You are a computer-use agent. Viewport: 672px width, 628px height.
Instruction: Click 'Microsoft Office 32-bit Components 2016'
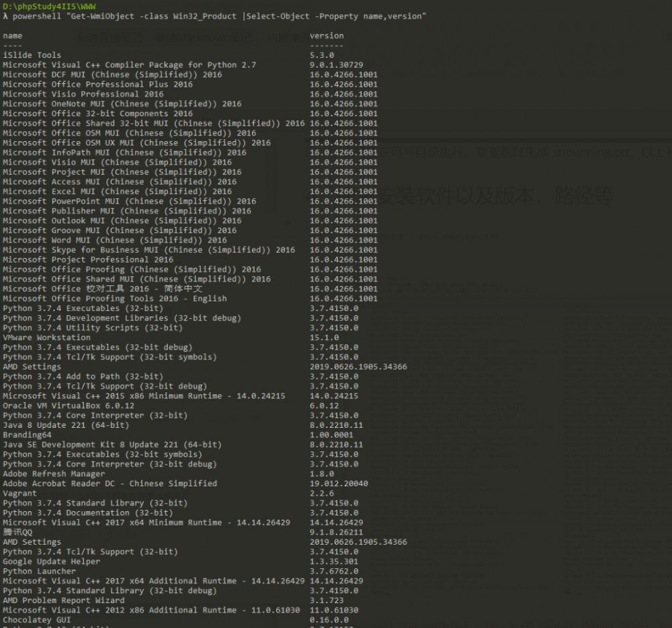(x=97, y=114)
